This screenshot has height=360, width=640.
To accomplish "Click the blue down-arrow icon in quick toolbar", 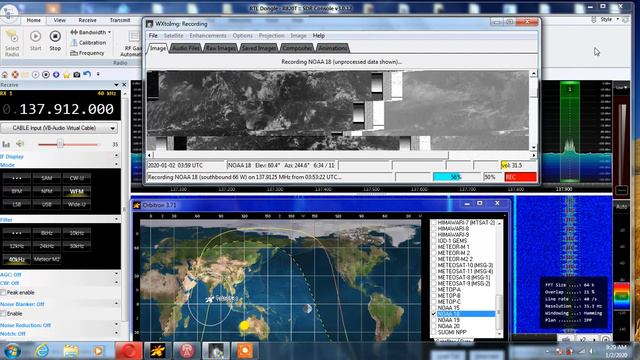I will point(56,75).
